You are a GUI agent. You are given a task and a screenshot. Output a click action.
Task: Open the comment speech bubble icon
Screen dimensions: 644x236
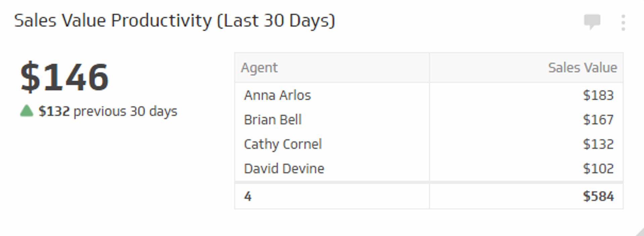point(592,22)
